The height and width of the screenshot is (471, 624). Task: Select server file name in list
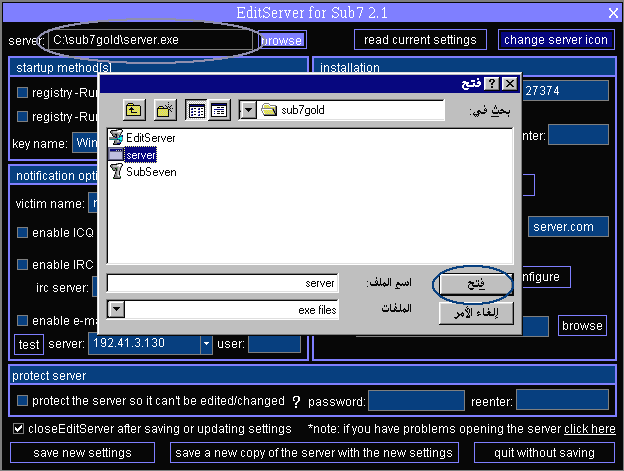coord(141,155)
